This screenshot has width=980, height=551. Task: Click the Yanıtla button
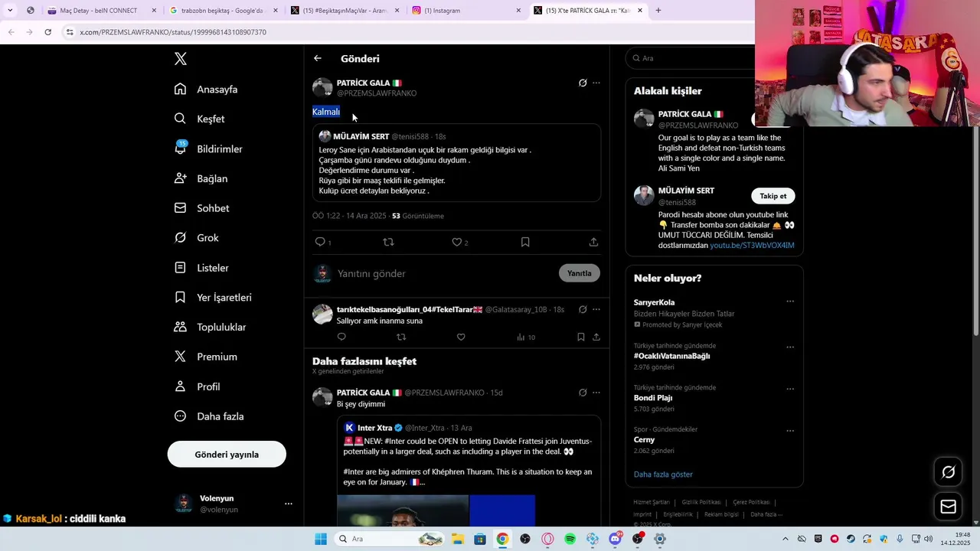coord(580,273)
